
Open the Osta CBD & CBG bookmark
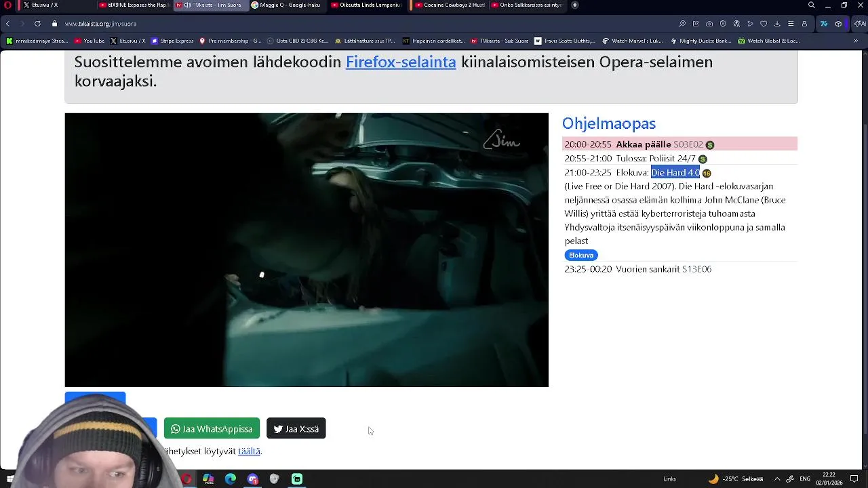click(298, 41)
